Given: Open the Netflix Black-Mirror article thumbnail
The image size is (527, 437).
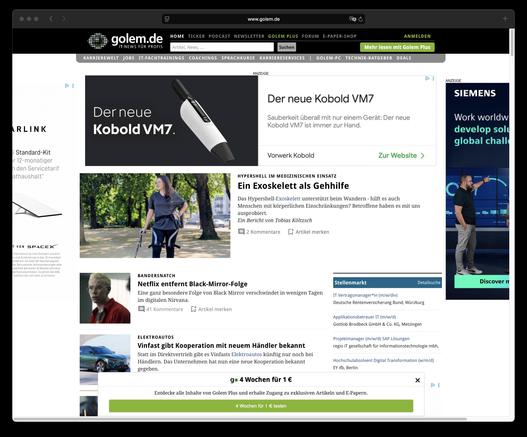Looking at the screenshot, I should pos(105,298).
